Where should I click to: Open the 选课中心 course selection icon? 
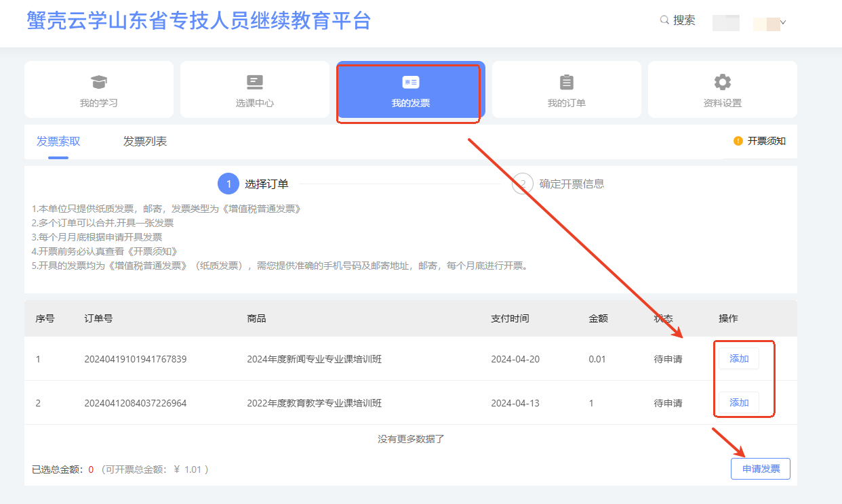tap(255, 82)
